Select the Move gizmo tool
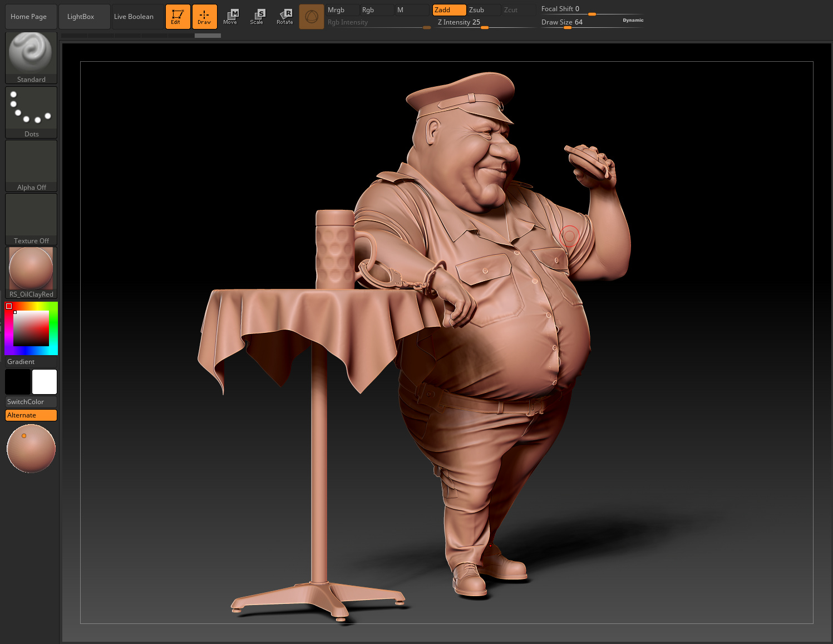 pos(231,17)
